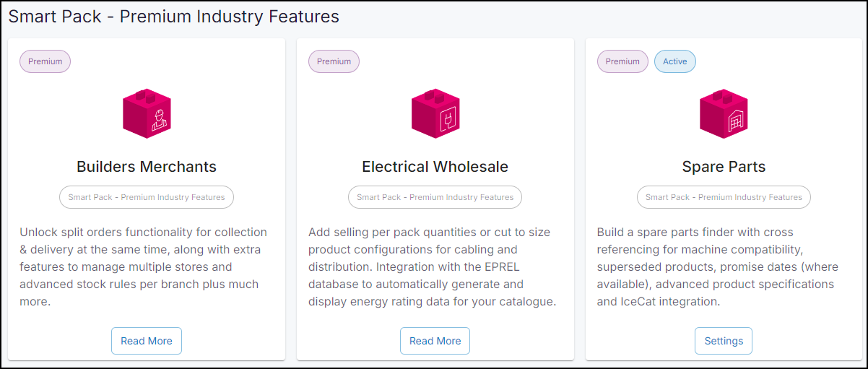Open Settings for Spare Parts
The image size is (868, 369).
[x=724, y=341]
